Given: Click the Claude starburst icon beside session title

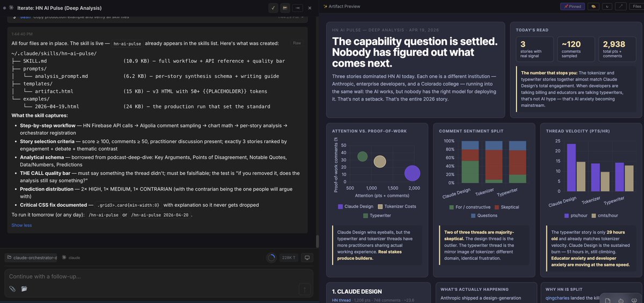Looking at the screenshot, I should coord(11,8).
